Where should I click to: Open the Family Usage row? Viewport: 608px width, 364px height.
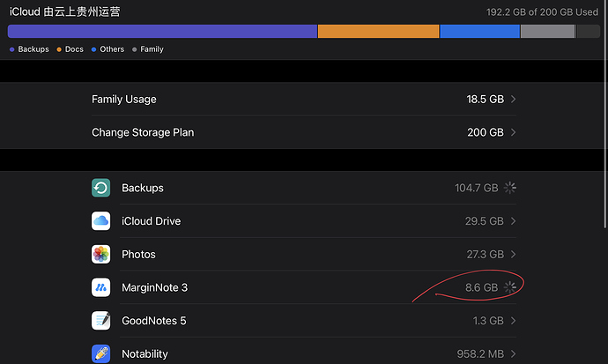coord(304,100)
